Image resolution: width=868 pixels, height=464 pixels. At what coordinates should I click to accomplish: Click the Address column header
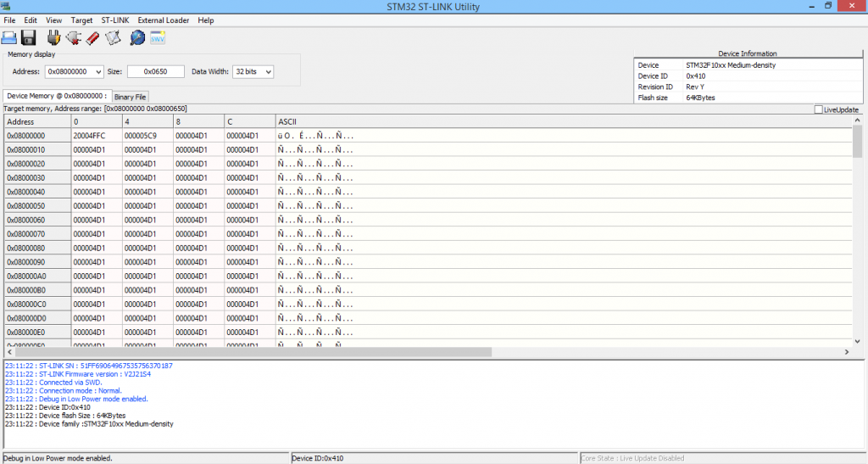(37, 122)
